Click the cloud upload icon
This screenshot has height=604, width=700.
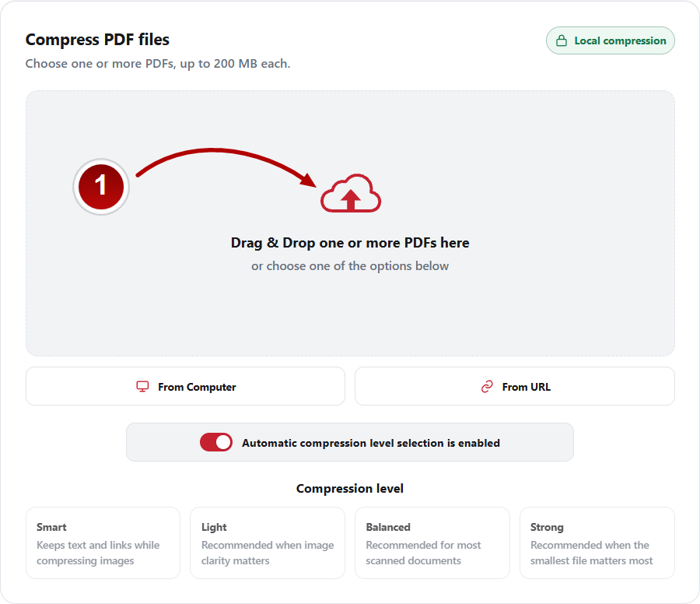tap(351, 193)
